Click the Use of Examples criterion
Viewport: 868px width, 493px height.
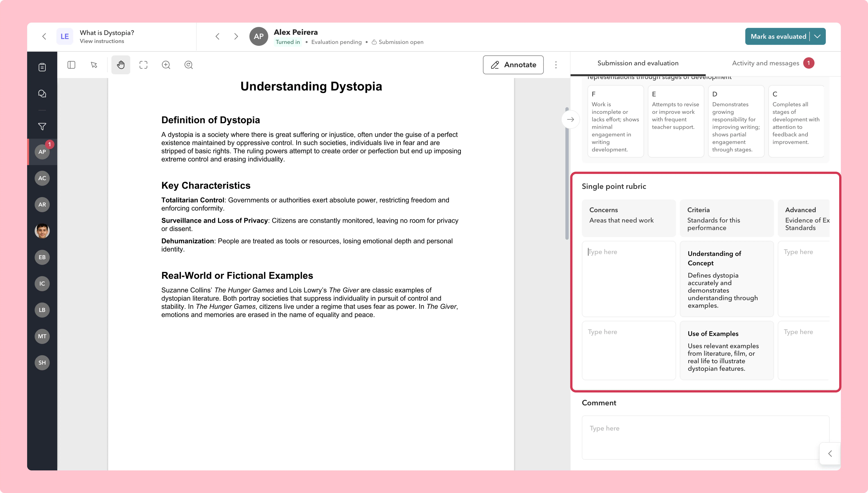[x=727, y=350]
